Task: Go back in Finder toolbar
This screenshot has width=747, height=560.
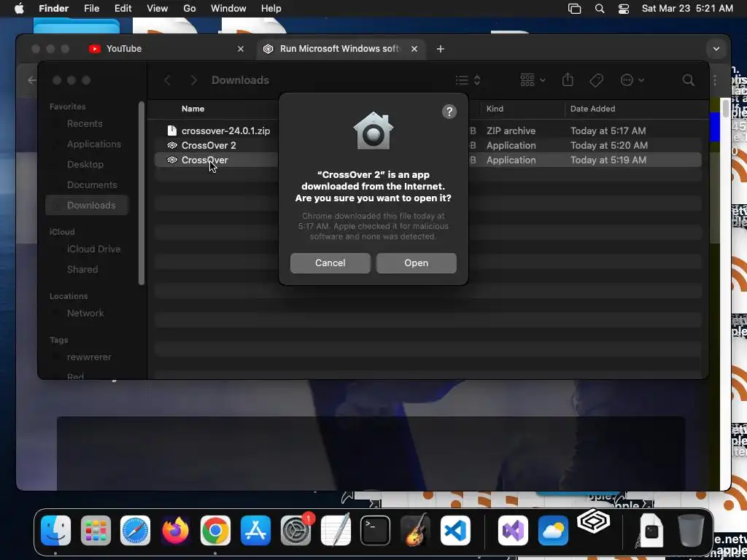Action: pyautogui.click(x=167, y=80)
